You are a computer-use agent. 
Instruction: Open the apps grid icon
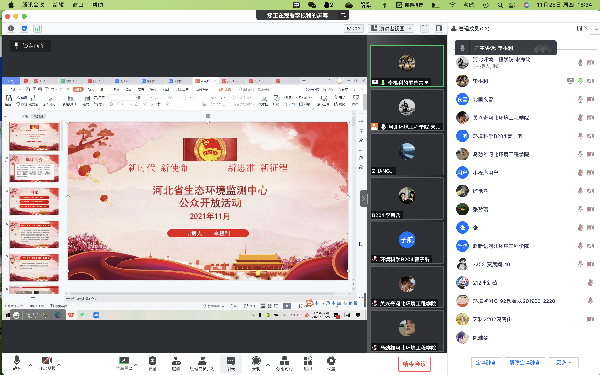tap(308, 363)
